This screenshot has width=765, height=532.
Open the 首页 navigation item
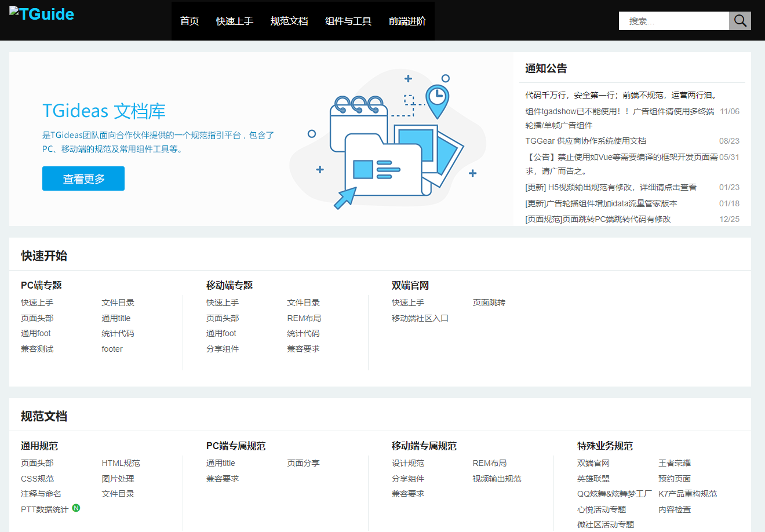(x=190, y=21)
